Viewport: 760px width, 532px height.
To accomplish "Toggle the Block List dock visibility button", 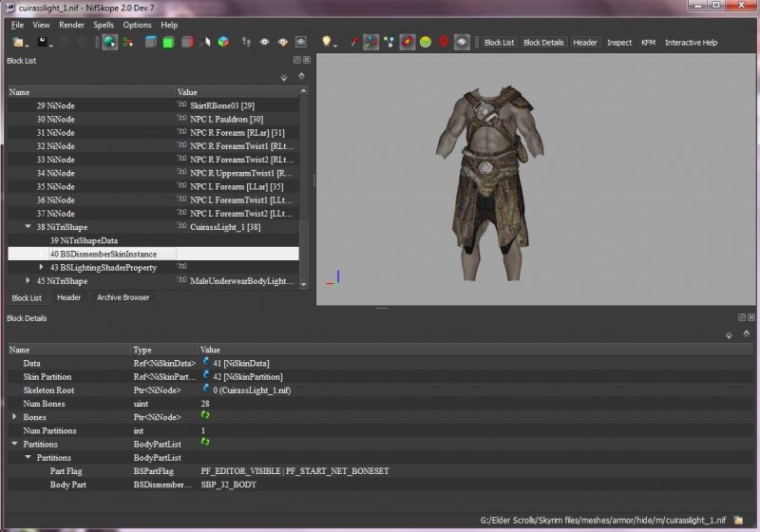I will click(x=499, y=43).
